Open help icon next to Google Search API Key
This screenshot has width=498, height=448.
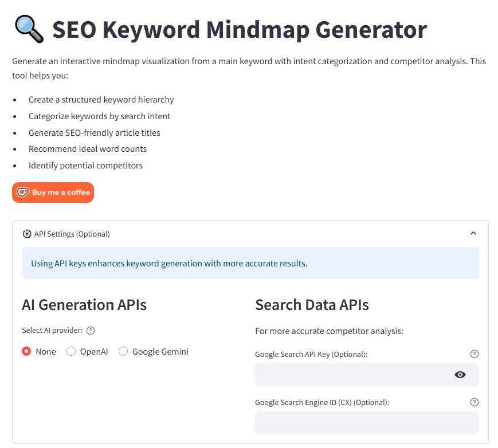click(475, 354)
